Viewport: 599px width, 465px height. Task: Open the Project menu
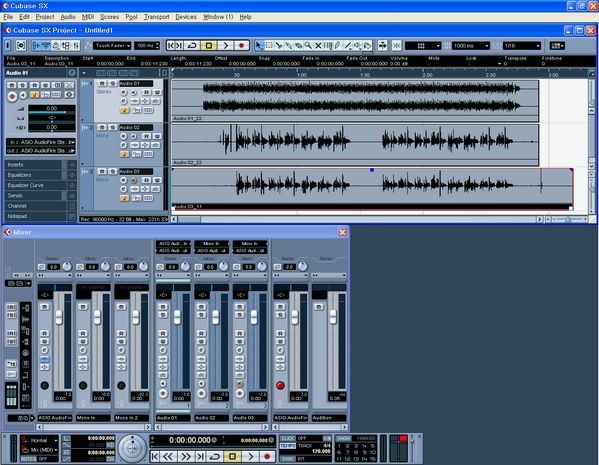point(45,17)
